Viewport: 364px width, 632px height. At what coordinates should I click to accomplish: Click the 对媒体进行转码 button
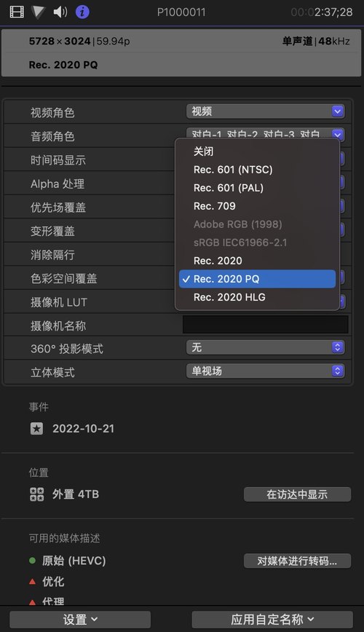click(x=297, y=561)
